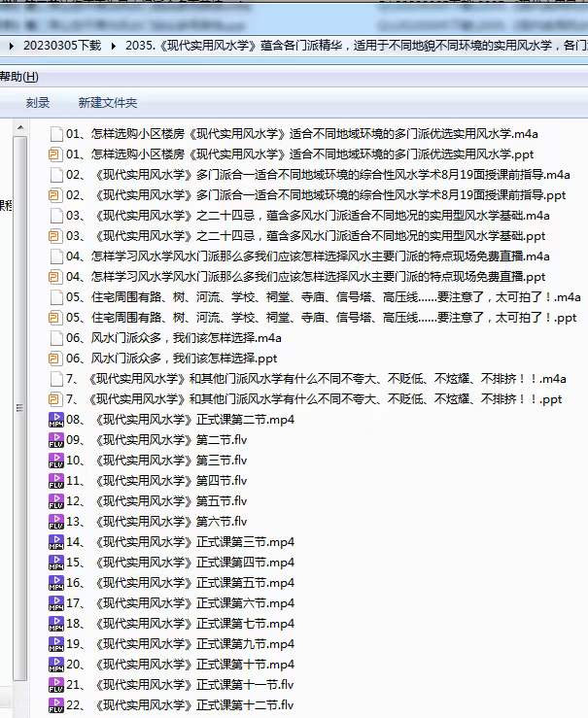Select 7、和其他门派风水学 .ppt file name
Viewport: 588px width, 718px height.
(x=314, y=399)
